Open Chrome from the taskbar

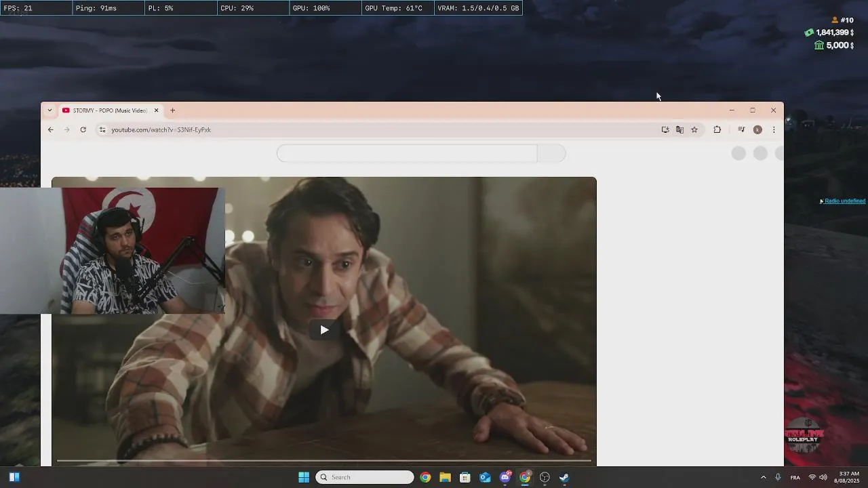click(x=425, y=477)
